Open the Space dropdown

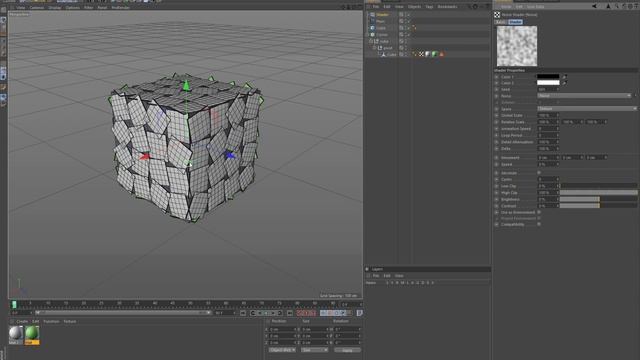point(587,109)
